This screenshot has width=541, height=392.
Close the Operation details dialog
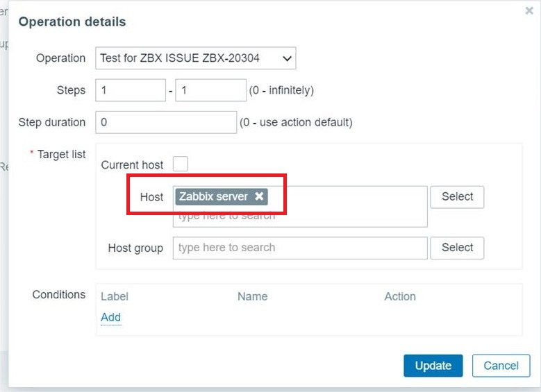pyautogui.click(x=529, y=10)
